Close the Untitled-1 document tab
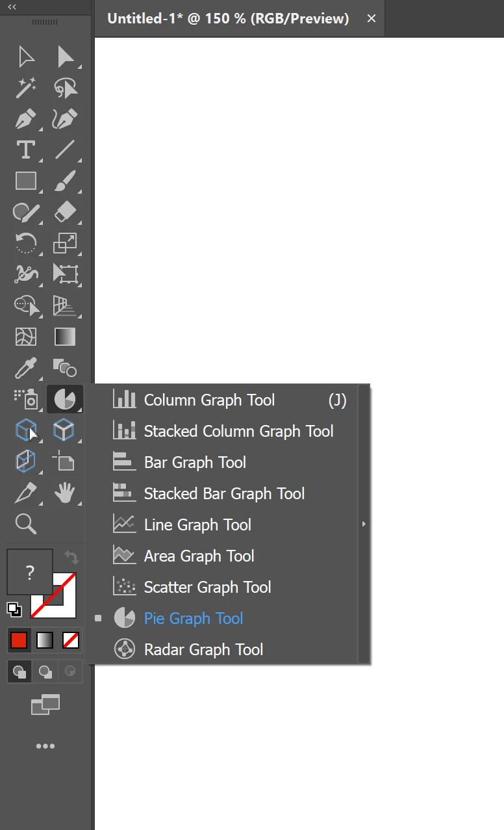The height and width of the screenshot is (830, 504). click(x=372, y=18)
